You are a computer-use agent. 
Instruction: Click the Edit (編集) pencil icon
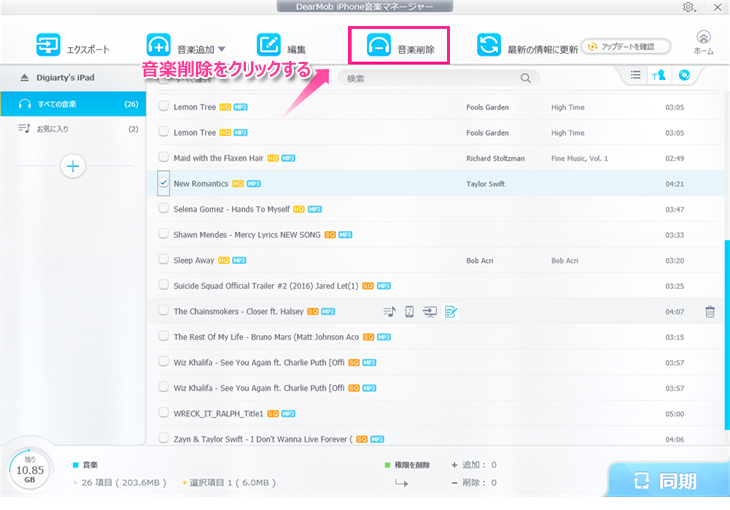[x=269, y=45]
